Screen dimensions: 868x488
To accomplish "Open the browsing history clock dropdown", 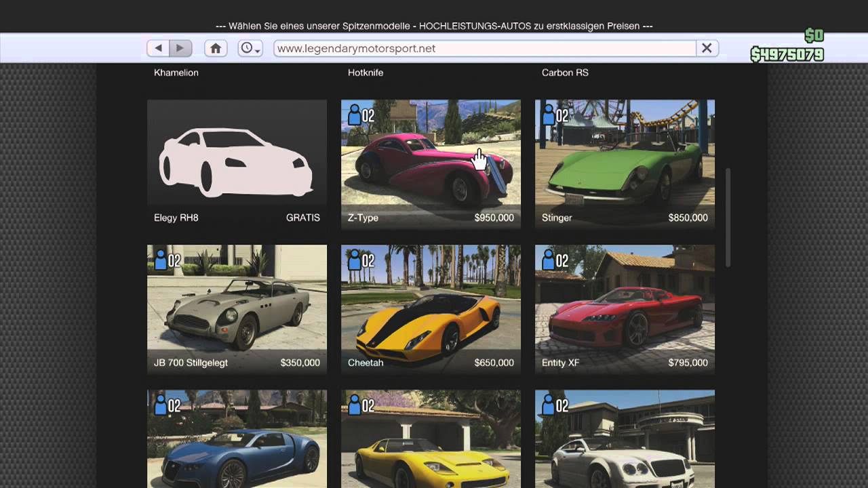I will click(x=250, y=48).
